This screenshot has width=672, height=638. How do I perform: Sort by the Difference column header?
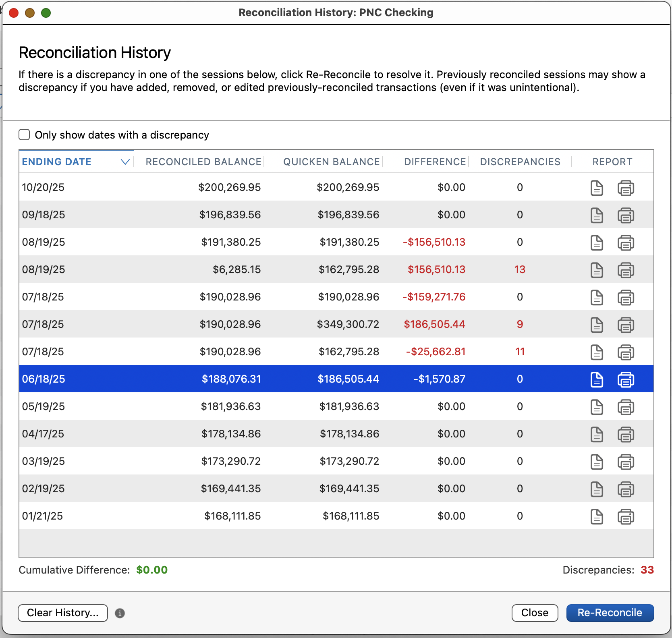coord(435,162)
